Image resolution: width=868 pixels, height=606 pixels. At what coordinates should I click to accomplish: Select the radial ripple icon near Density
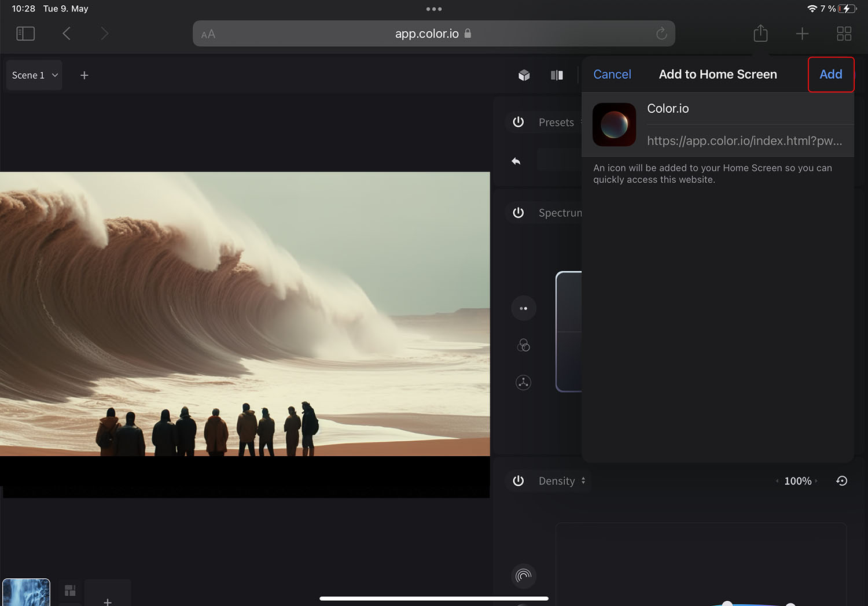(x=523, y=576)
